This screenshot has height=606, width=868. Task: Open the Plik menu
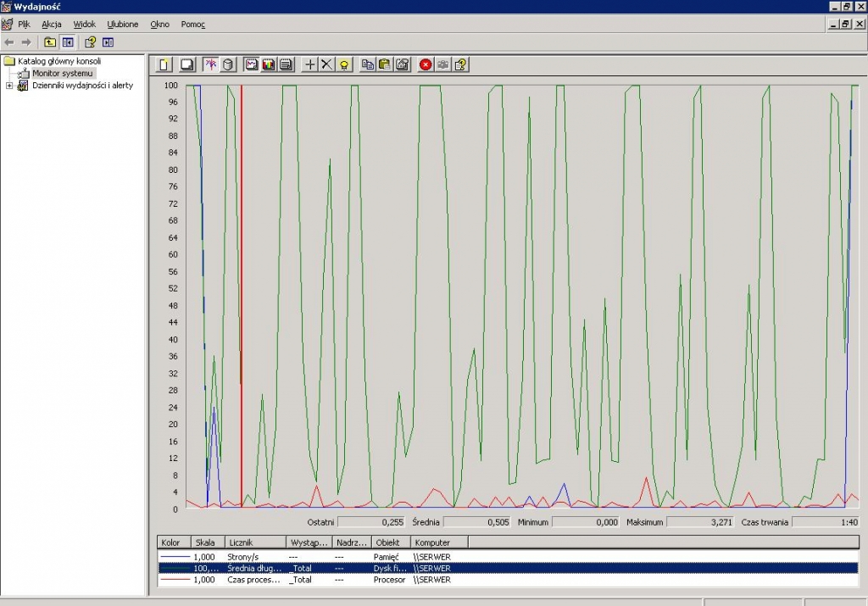tap(24, 25)
